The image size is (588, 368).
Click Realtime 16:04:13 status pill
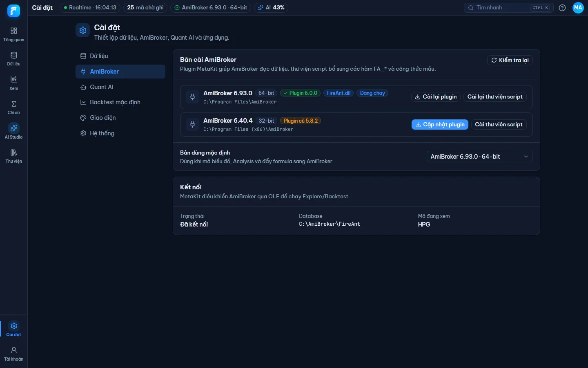90,8
